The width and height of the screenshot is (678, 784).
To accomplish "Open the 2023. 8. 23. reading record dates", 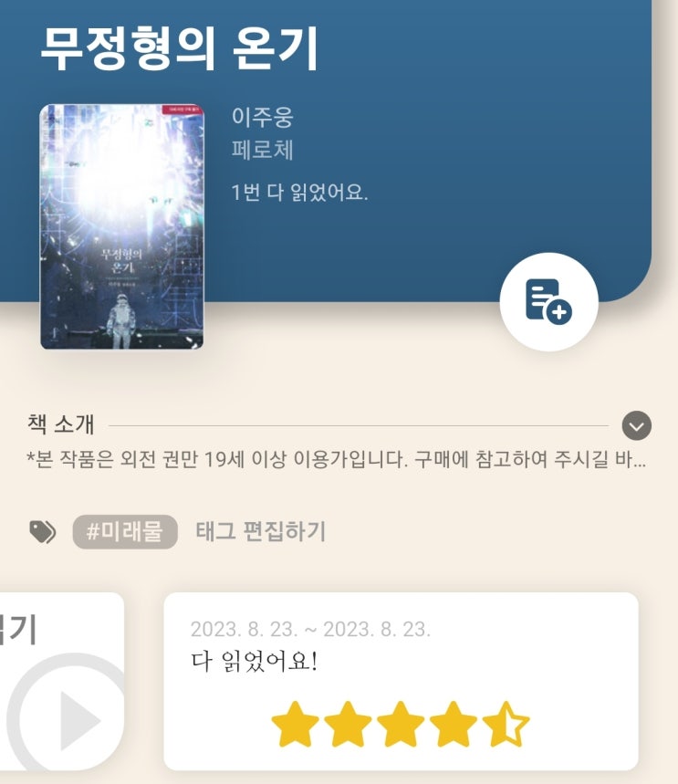I will click(310, 630).
